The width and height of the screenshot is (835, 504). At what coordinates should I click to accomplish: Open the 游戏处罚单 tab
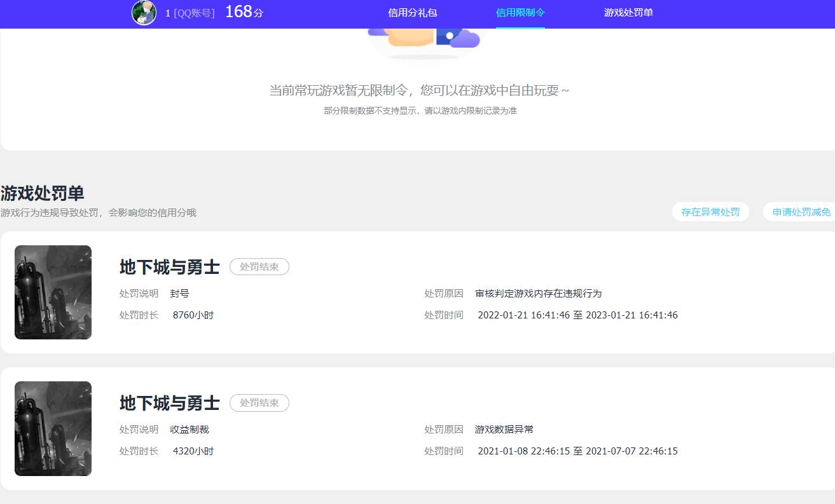pyautogui.click(x=628, y=13)
